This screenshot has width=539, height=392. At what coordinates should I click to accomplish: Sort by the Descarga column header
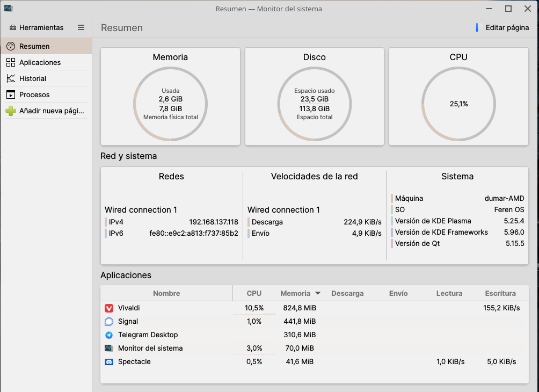point(347,293)
